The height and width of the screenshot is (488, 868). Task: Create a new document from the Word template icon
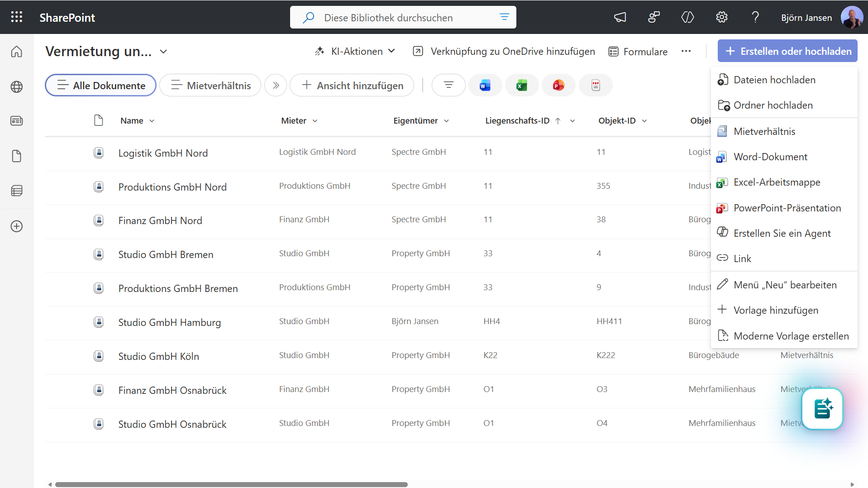click(x=485, y=85)
